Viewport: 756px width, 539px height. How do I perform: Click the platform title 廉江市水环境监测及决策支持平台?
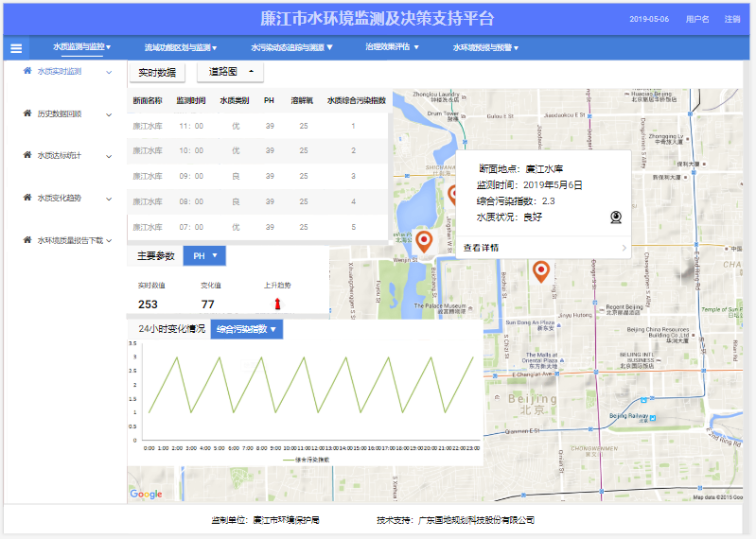tap(377, 18)
